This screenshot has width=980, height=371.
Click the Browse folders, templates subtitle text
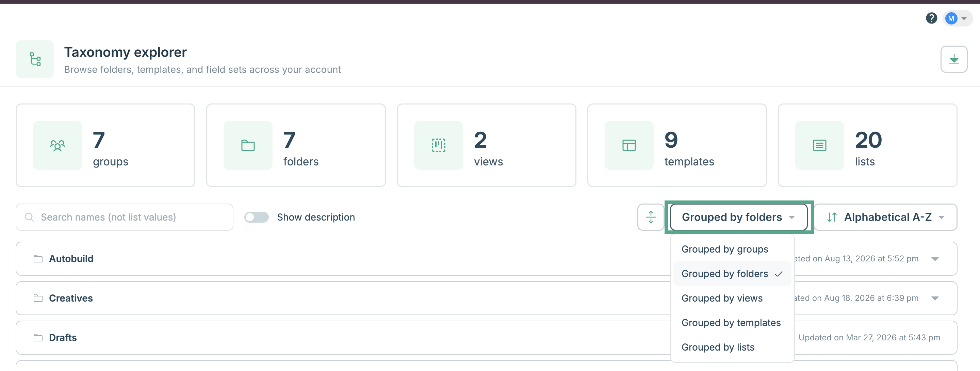[202, 70]
